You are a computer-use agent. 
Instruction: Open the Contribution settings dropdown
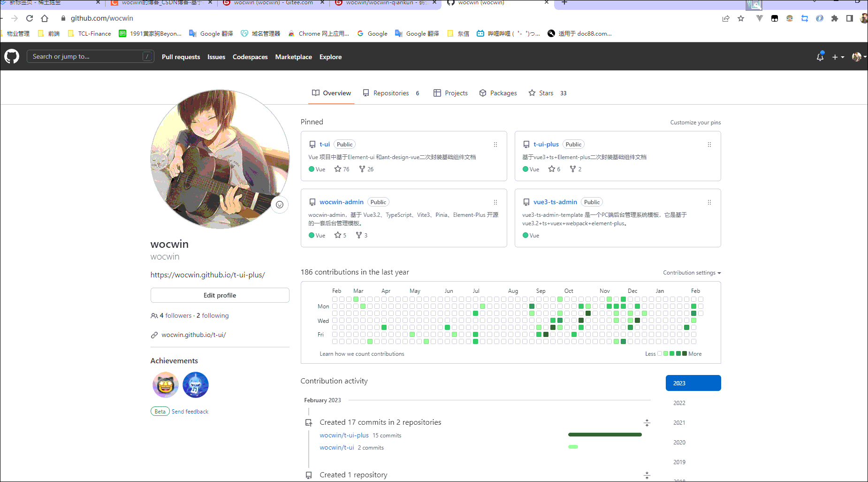click(x=692, y=273)
